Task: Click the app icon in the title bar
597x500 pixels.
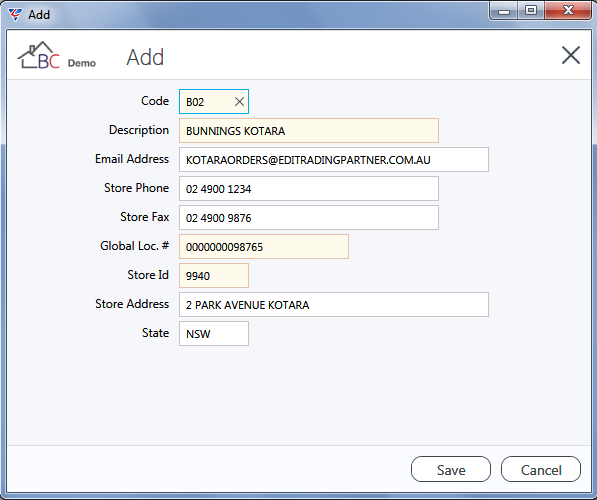Action: point(15,14)
